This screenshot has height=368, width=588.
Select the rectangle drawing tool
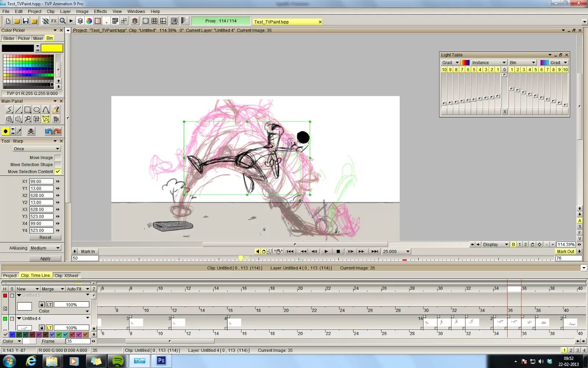[x=28, y=110]
